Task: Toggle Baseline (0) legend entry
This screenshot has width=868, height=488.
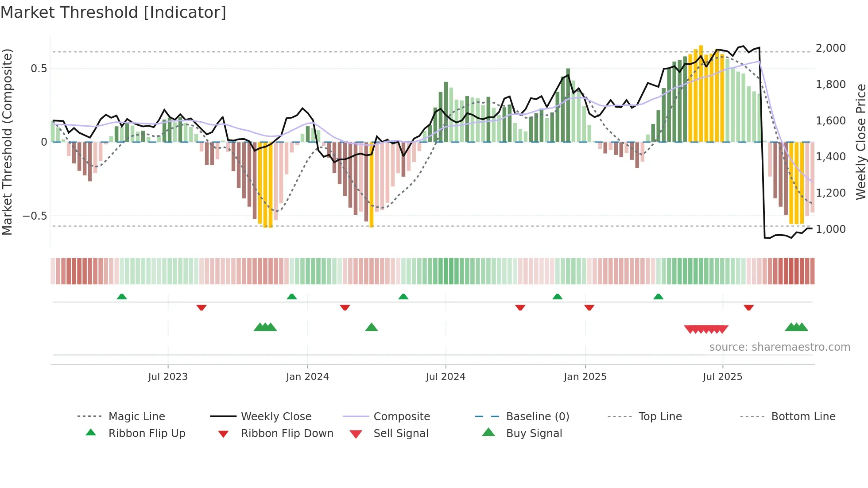Action: [537, 417]
